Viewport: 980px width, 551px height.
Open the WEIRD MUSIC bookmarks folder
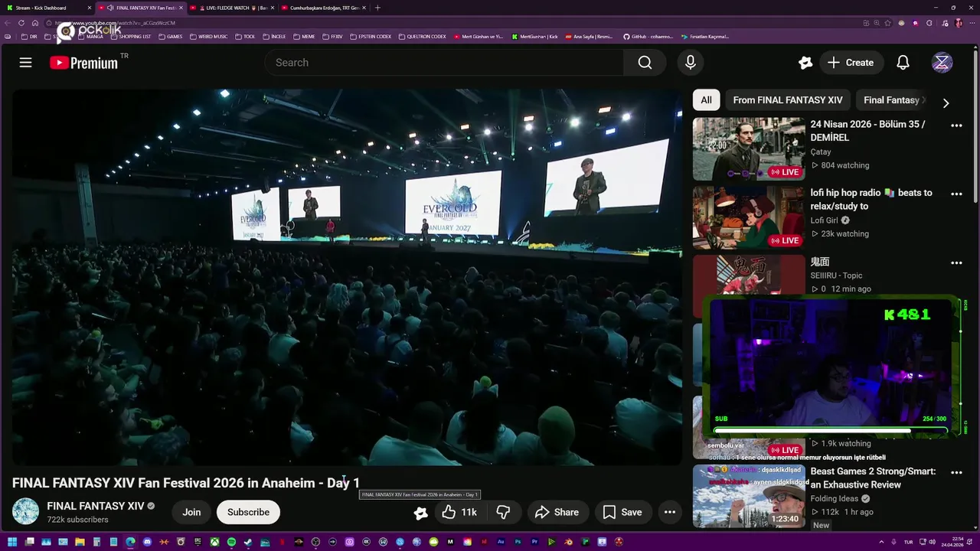208,37
